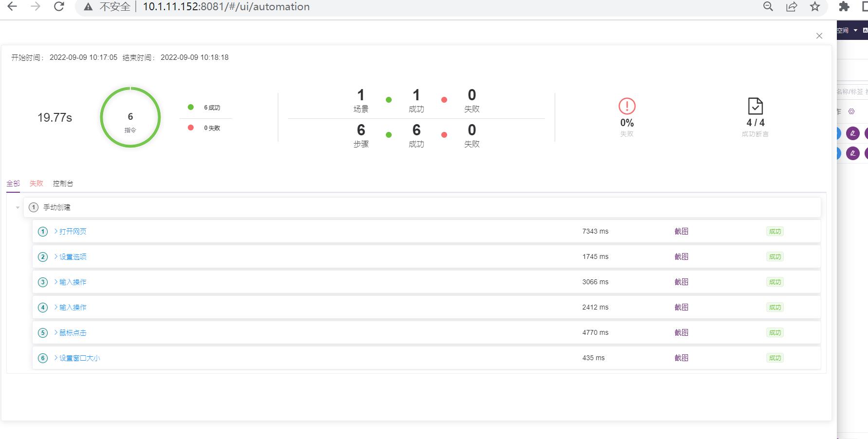Click the 成功 tag on 鼠标点击 row
Image resolution: width=868 pixels, height=439 pixels.
tap(775, 333)
